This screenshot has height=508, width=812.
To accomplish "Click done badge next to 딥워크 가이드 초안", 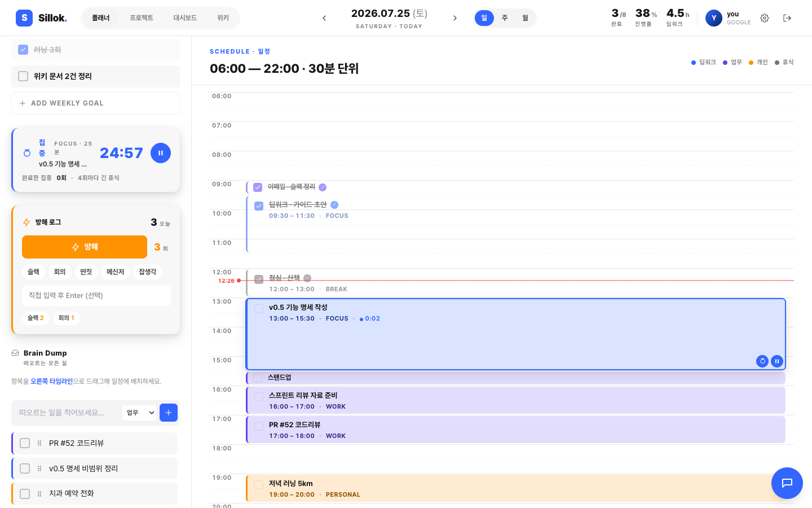I will tap(334, 205).
